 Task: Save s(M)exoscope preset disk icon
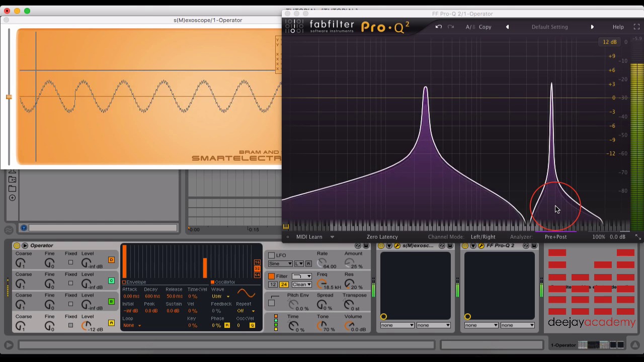tap(450, 245)
